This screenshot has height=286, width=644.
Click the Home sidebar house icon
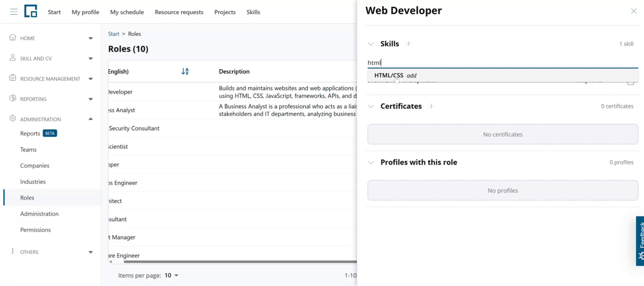13,37
